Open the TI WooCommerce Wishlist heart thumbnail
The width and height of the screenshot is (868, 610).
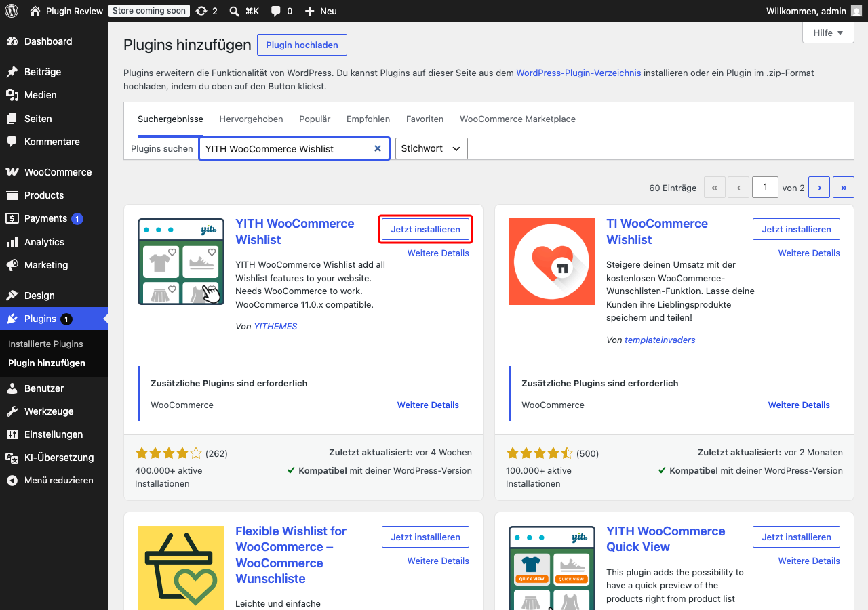click(552, 262)
